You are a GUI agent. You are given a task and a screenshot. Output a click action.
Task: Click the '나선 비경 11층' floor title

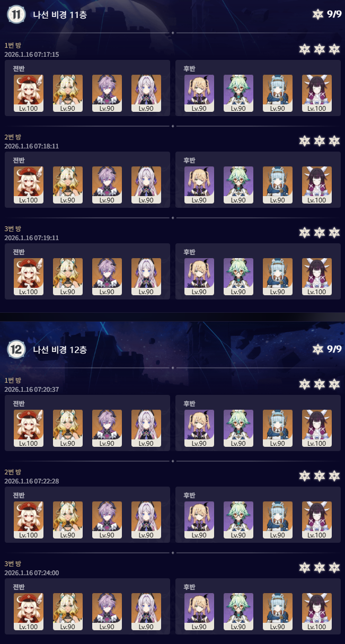[60, 15]
